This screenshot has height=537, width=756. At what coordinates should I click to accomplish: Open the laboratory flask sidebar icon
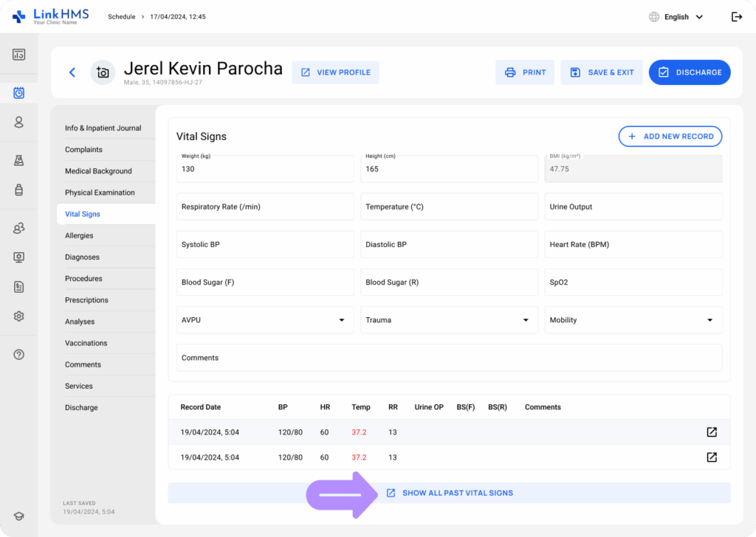pos(18,160)
